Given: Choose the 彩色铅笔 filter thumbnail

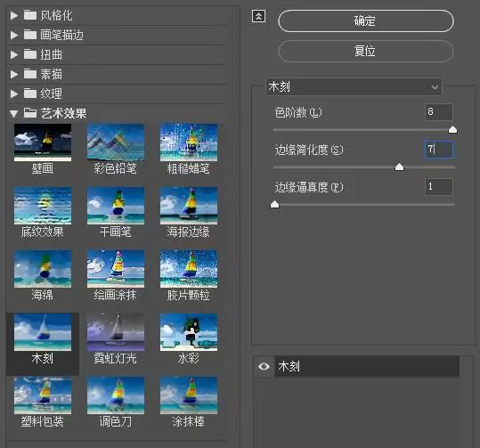Looking at the screenshot, I should (116, 143).
